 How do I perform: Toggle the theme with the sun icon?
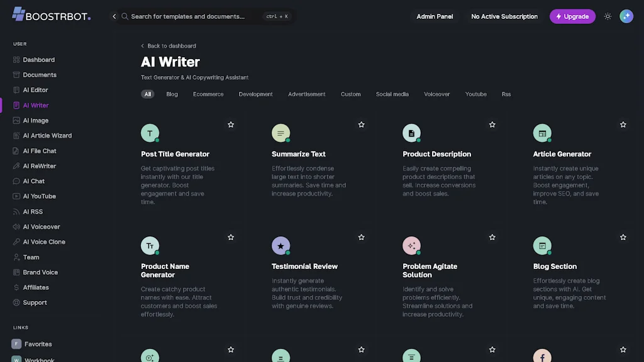click(608, 16)
